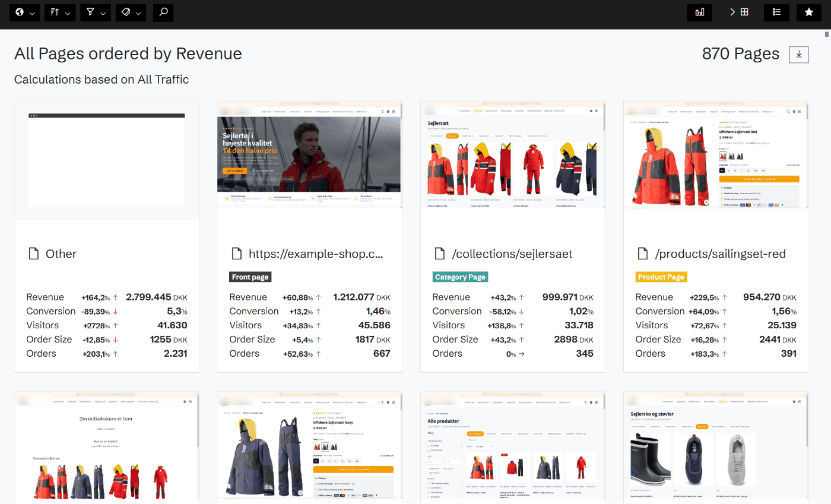This screenshot has height=504, width=831.
Task: Switch to list view
Action: tap(776, 12)
